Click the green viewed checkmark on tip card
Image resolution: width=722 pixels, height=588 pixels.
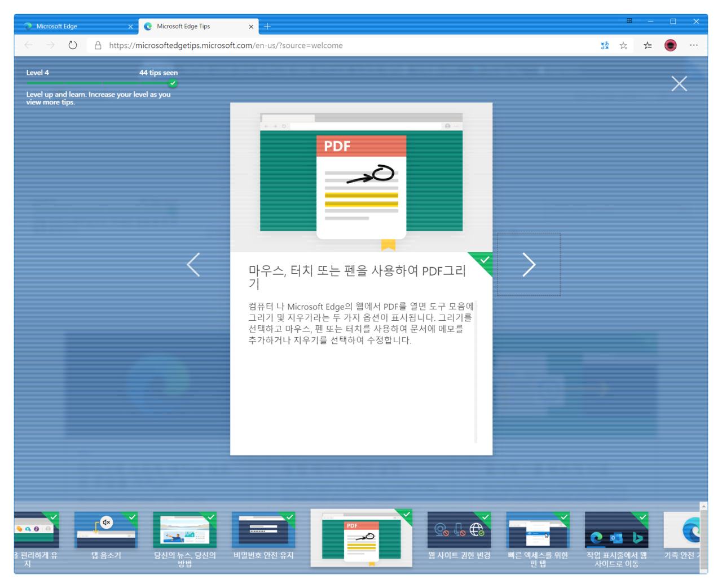point(484,260)
